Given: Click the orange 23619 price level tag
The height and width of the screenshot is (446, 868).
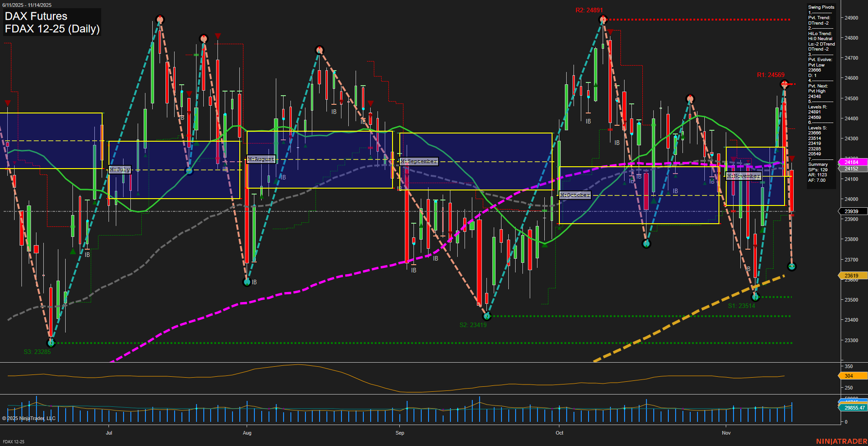Looking at the screenshot, I should click(851, 275).
